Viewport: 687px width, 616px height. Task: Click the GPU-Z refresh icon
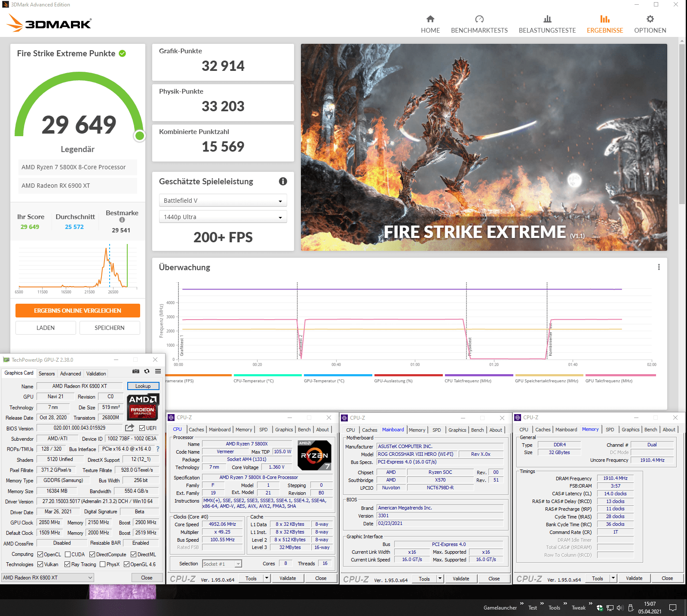[x=147, y=371]
